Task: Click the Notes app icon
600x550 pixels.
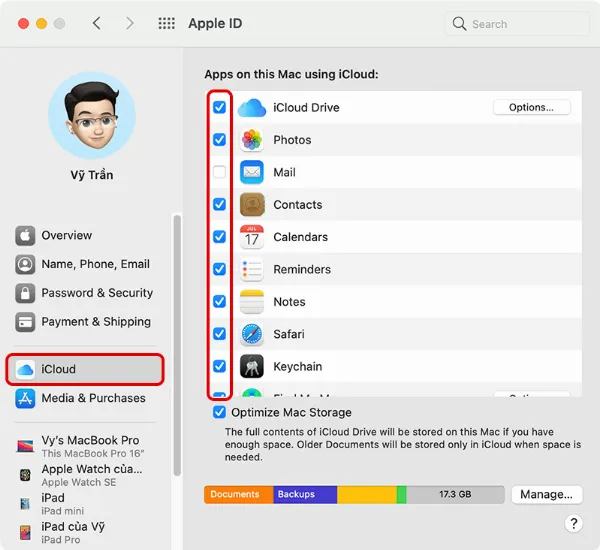Action: point(252,302)
